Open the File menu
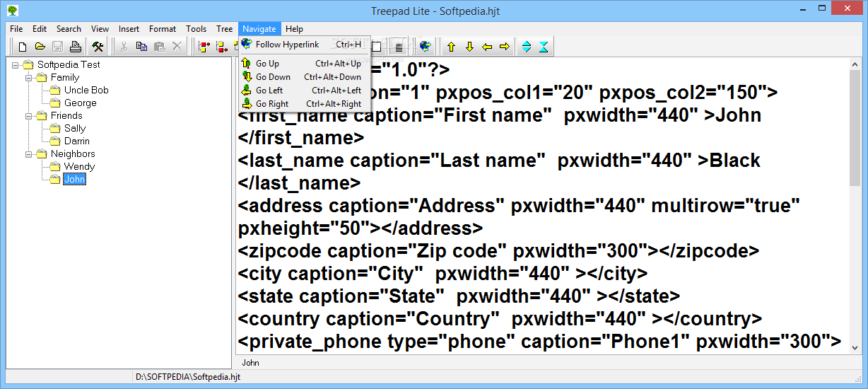 tap(16, 29)
